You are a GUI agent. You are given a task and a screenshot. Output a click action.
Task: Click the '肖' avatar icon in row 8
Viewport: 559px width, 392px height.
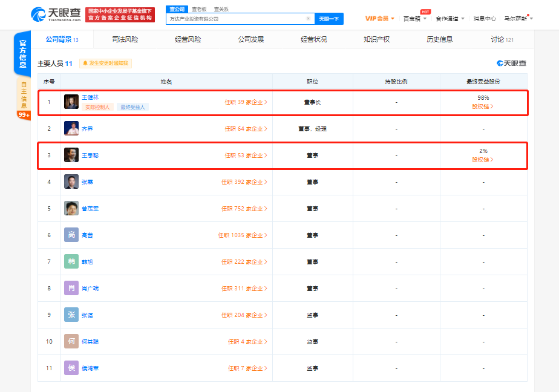[x=71, y=288]
